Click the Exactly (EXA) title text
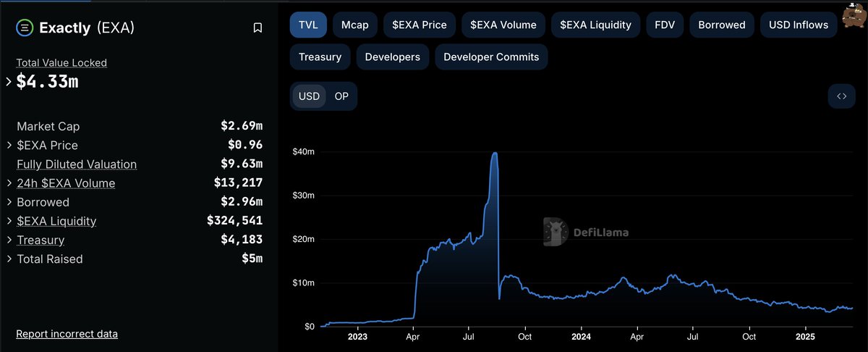This screenshot has height=352, width=868. [x=87, y=28]
